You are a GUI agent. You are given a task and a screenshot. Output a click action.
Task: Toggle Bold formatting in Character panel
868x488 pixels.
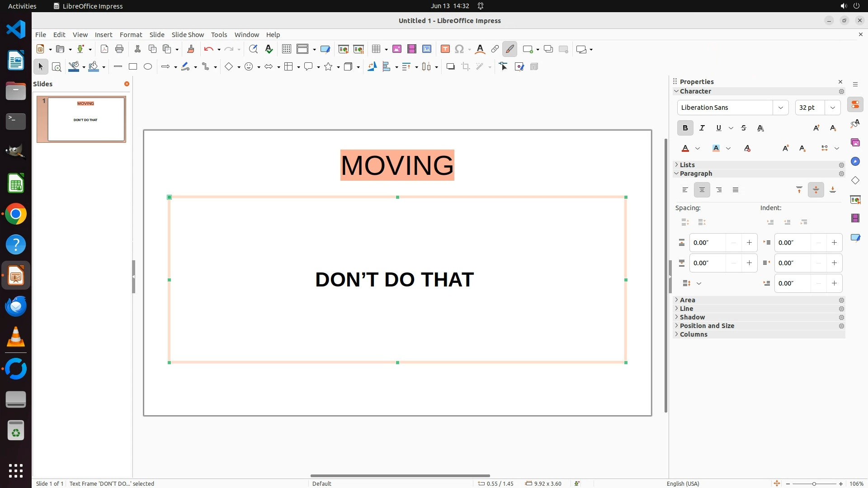(x=685, y=128)
